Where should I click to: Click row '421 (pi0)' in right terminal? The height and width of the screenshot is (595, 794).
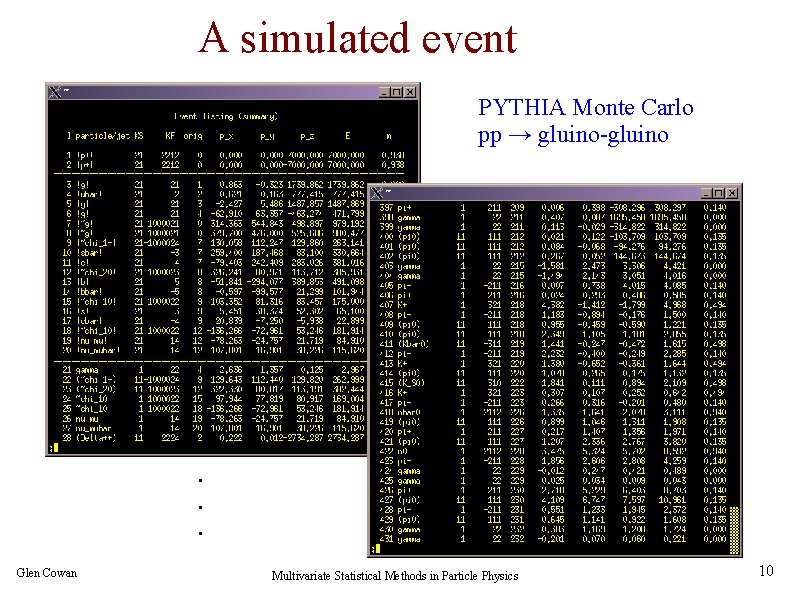click(x=553, y=442)
